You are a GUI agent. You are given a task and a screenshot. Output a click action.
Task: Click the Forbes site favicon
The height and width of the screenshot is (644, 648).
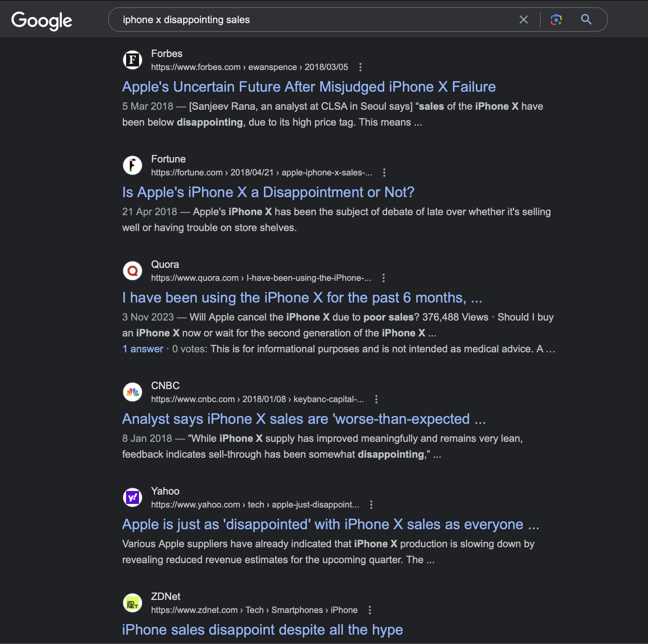(133, 60)
